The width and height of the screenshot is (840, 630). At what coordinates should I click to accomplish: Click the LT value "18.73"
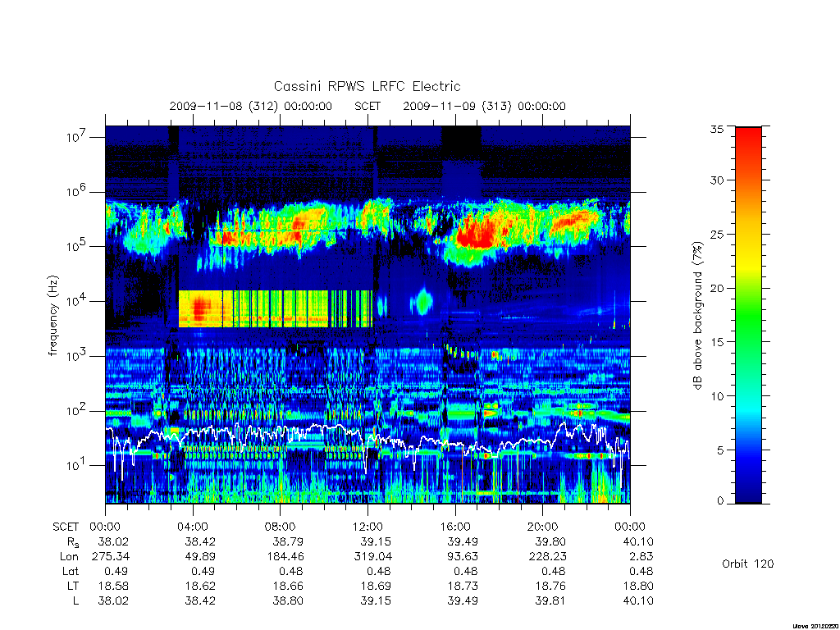[463, 586]
